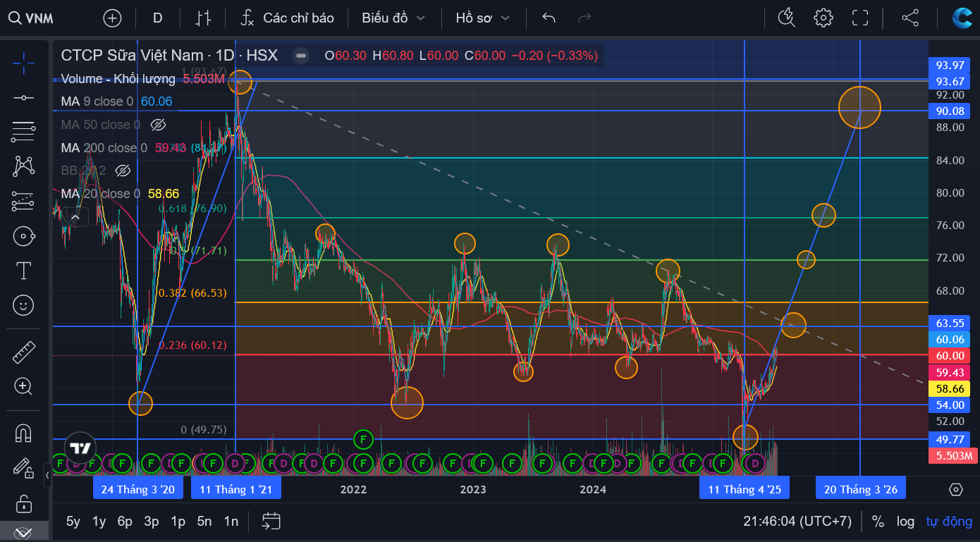Toggle the tự động auto scale
The height and width of the screenshot is (542, 980).
coord(949,522)
